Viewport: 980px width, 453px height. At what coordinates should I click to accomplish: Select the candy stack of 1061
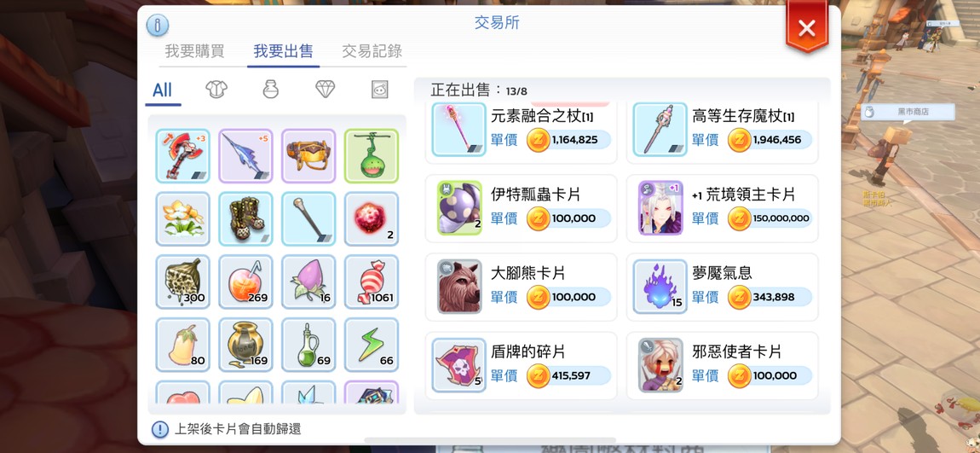click(x=372, y=282)
